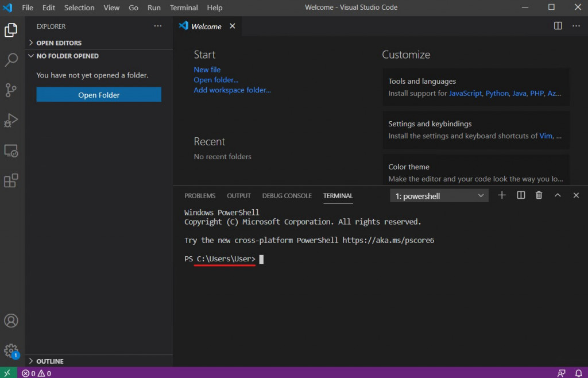
Task: Click 'No recent folders' text
Action: 222,157
